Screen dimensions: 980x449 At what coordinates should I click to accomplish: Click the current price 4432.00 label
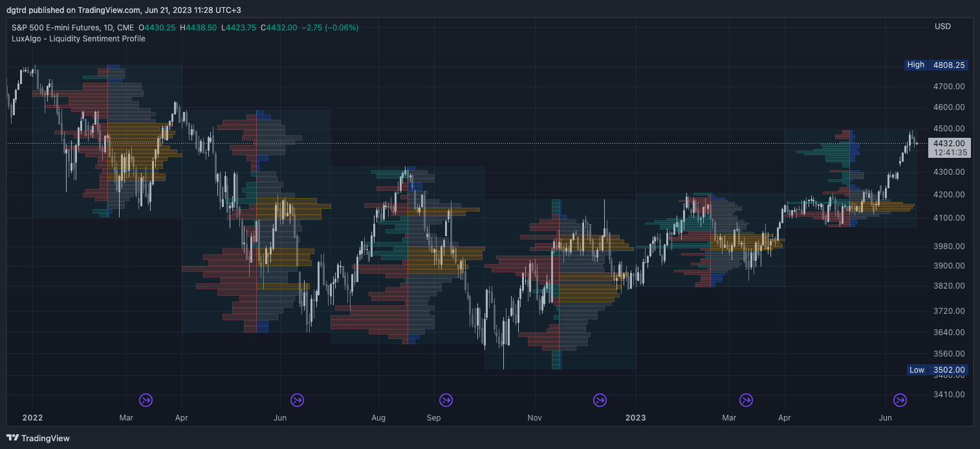[949, 144]
